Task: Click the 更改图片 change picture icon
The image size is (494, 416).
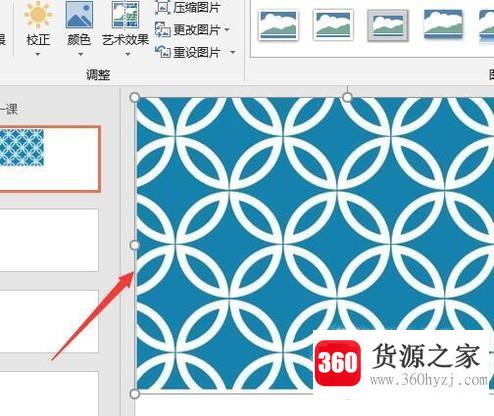Action: (x=163, y=30)
